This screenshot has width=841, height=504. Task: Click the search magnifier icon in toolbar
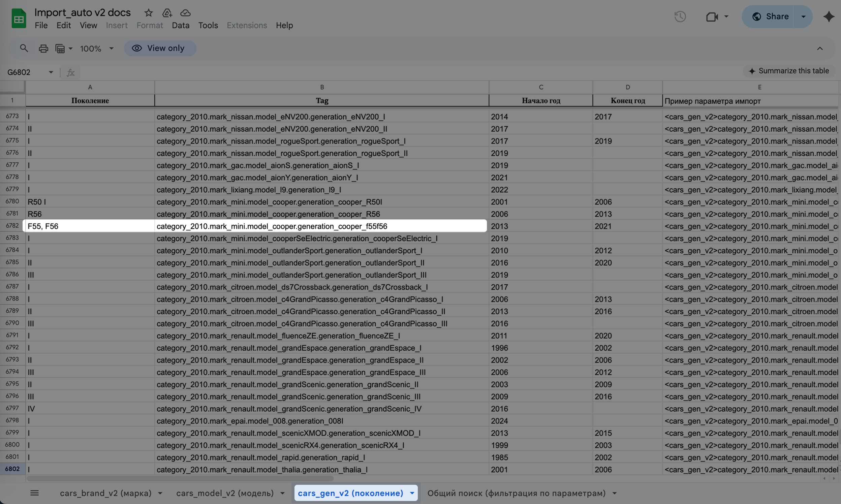24,48
